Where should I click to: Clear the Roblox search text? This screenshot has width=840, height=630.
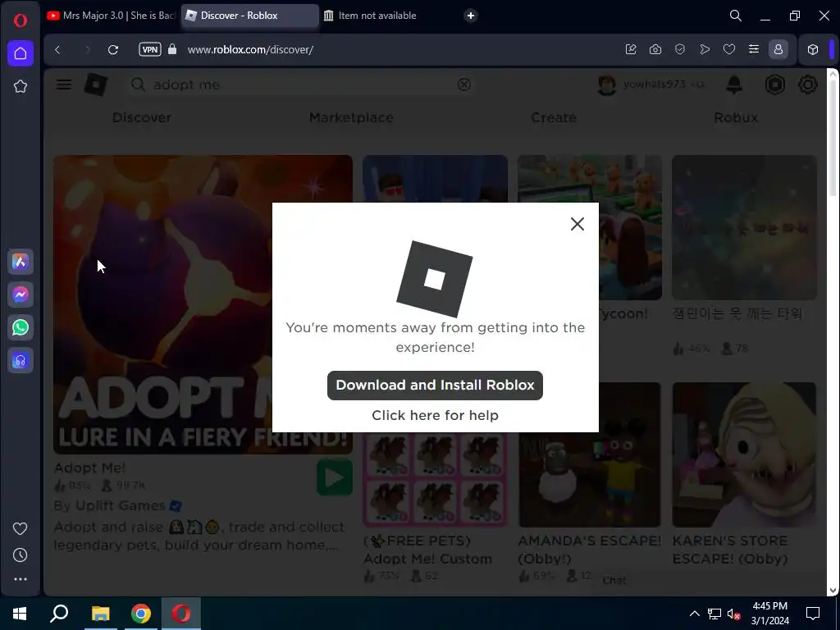click(464, 84)
